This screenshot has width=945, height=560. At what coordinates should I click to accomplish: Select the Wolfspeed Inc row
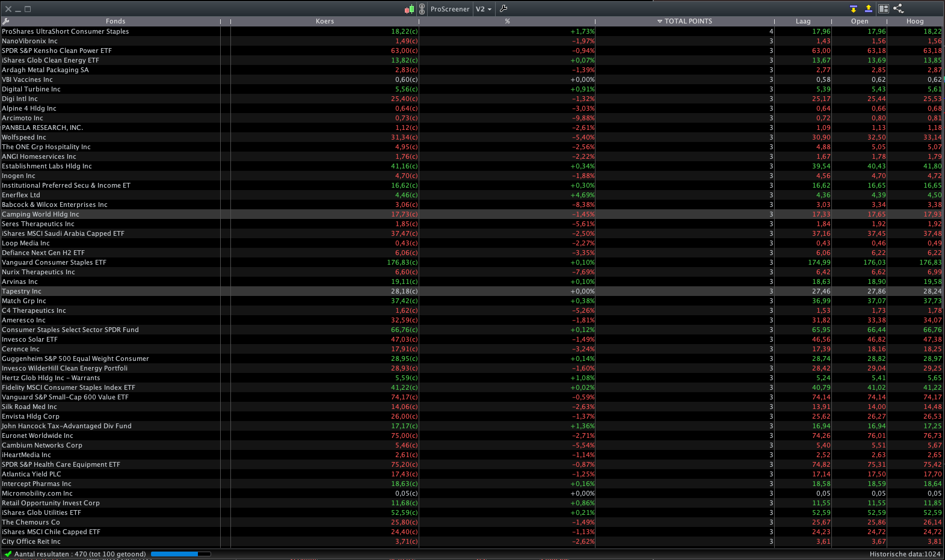(472, 137)
